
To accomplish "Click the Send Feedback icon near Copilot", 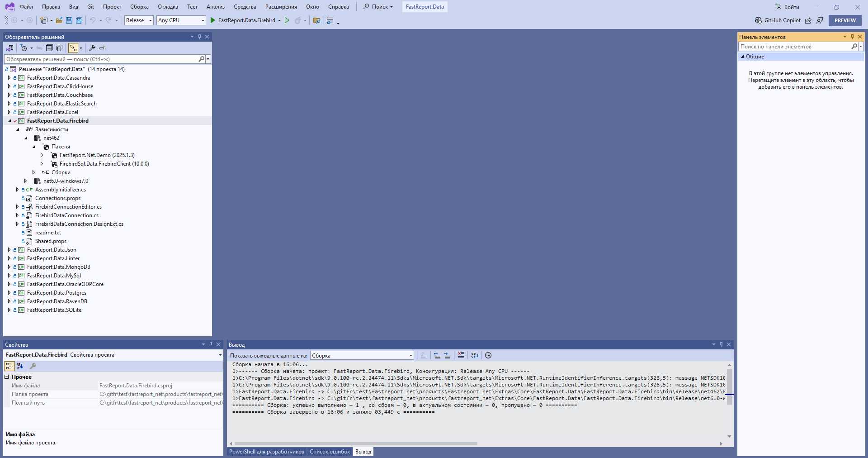I will pos(820,20).
